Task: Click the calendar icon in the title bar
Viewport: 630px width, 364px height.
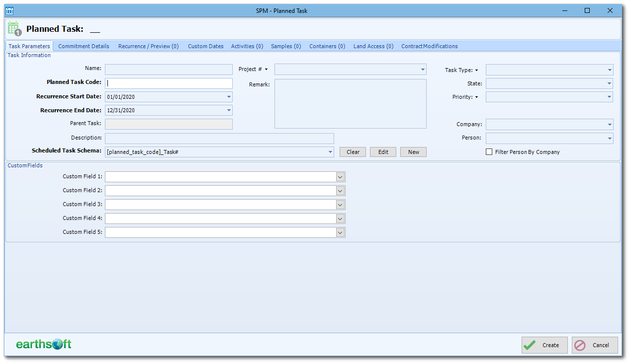Action: 9,10
